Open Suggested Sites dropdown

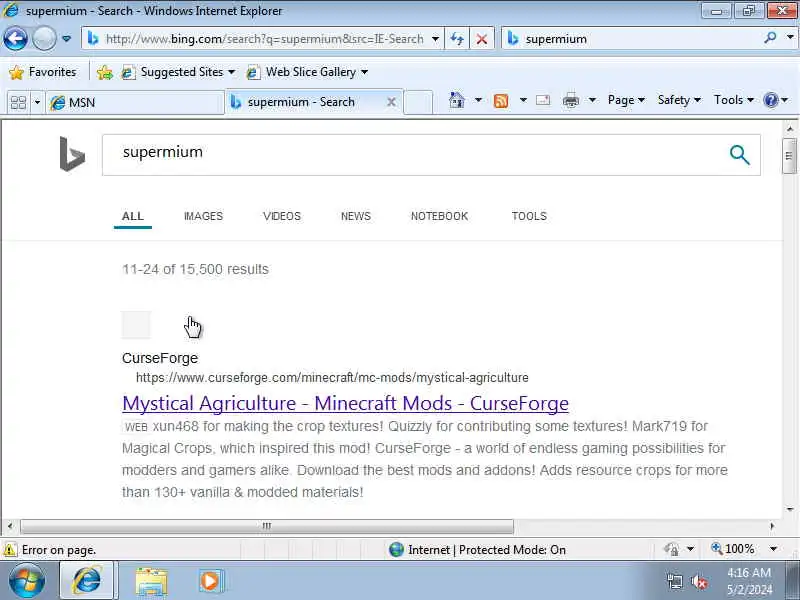click(x=178, y=72)
